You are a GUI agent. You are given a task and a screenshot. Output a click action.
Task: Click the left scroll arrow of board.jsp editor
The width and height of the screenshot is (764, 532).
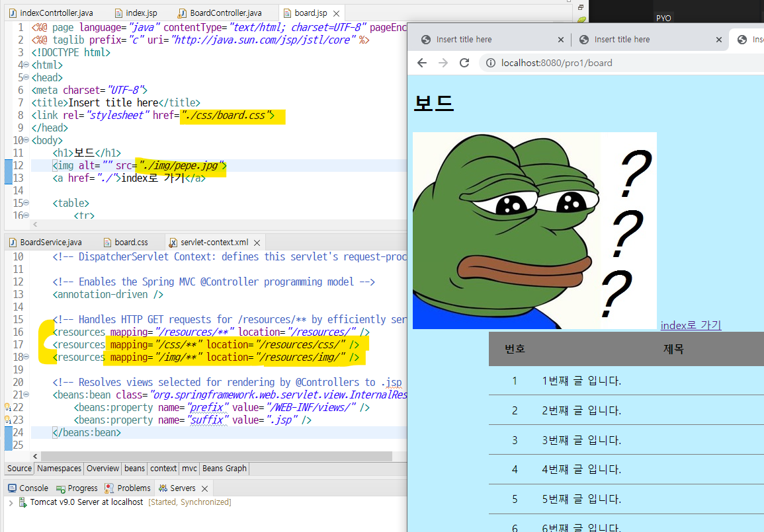[x=35, y=225]
